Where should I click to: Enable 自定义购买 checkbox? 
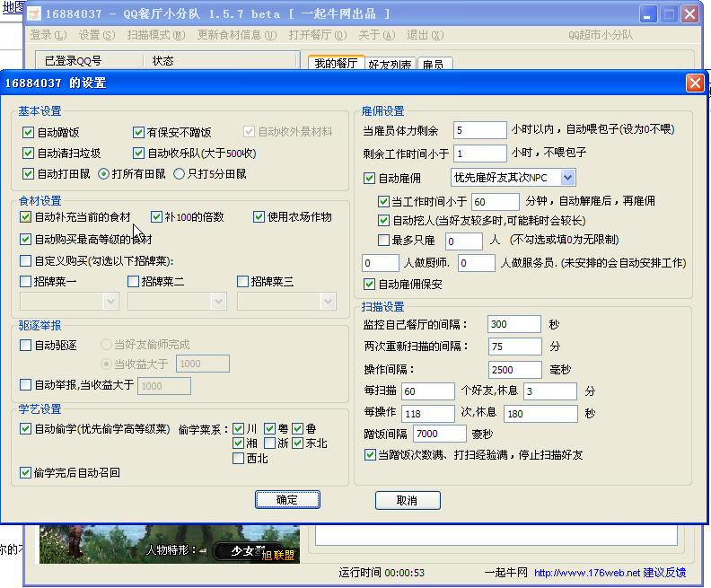[25, 260]
